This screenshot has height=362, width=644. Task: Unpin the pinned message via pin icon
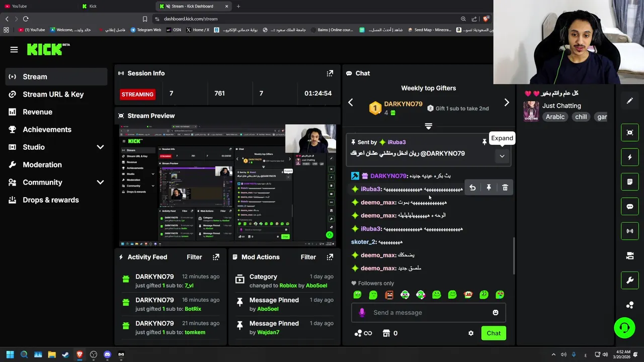tap(484, 142)
